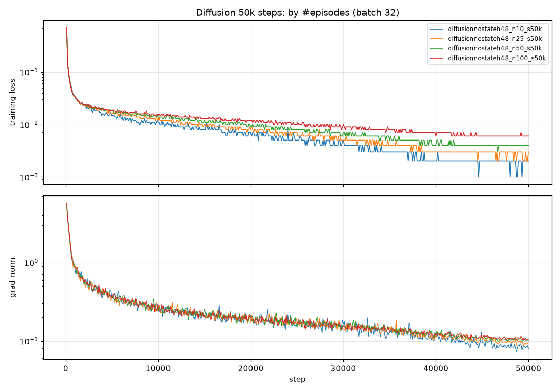Image resolution: width=560 pixels, height=392 pixels.
Task: Click the blue legend line for n10
Action: coord(436,29)
